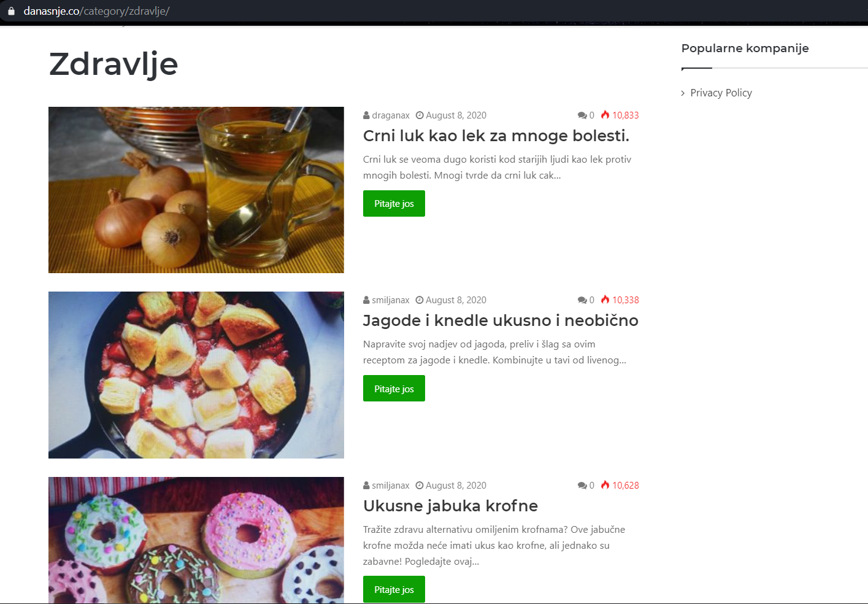Click comments icon on Ukusne jabuka krofne post
Screen dimensions: 868x604
coord(582,486)
